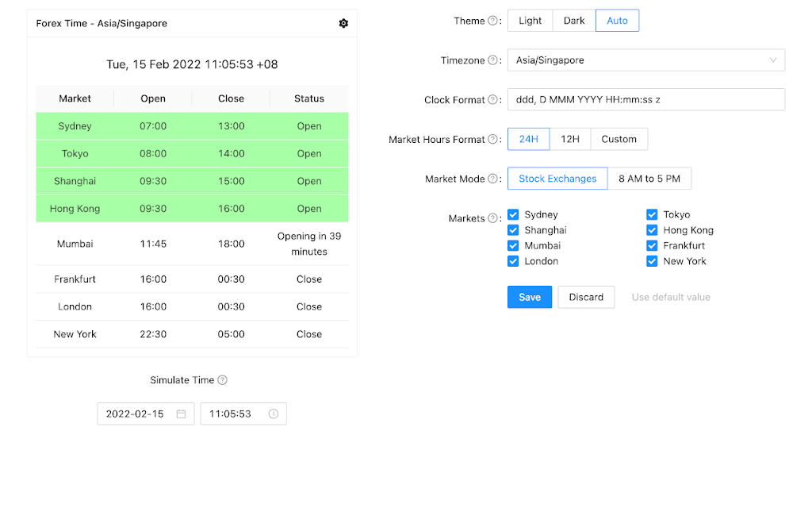Click the Simulate Time help icon
The image size is (812, 508).
click(x=222, y=380)
